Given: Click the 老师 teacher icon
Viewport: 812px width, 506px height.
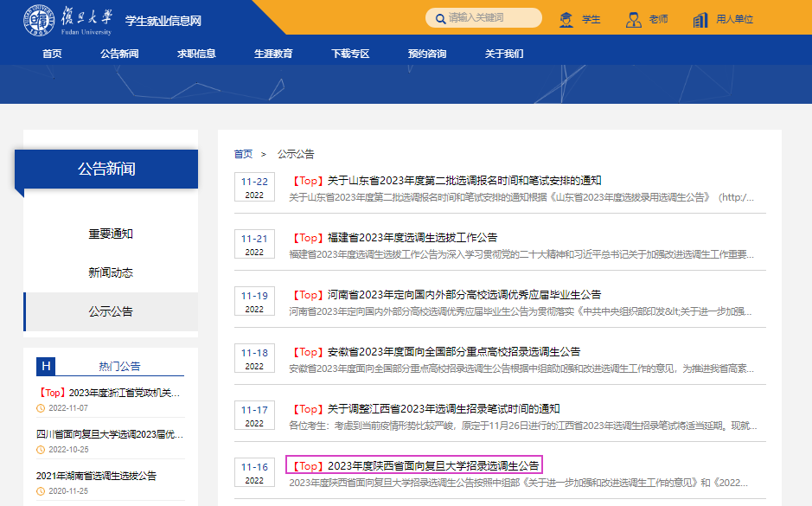Looking at the screenshot, I should click(x=634, y=19).
